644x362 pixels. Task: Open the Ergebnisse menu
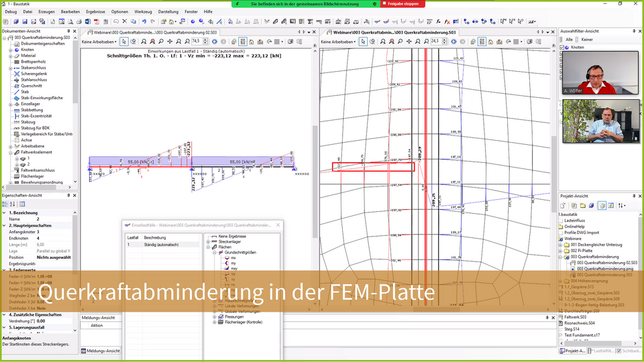tap(95, 11)
